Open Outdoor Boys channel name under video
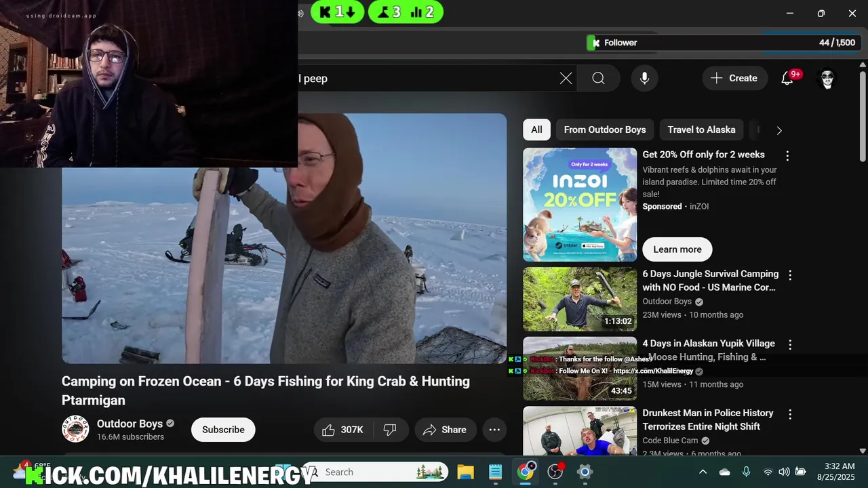 tap(130, 424)
